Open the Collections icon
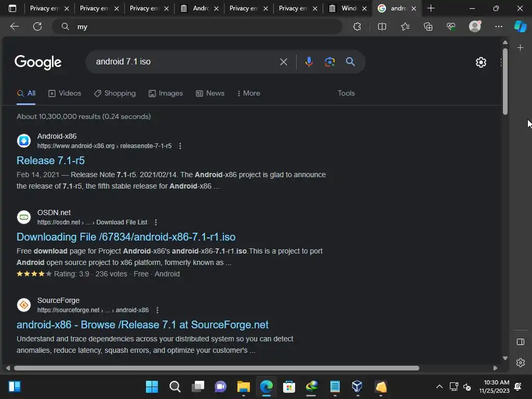532x399 pixels. (x=428, y=26)
